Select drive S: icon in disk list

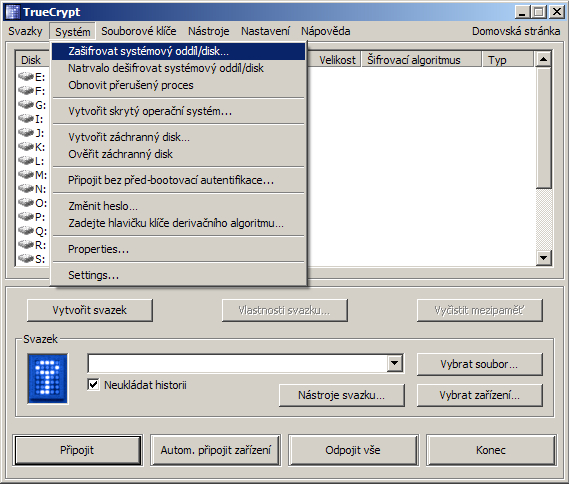[26, 259]
